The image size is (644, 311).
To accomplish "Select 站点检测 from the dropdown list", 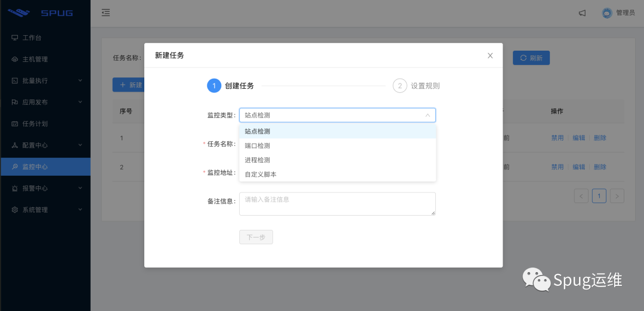I will point(337,131).
